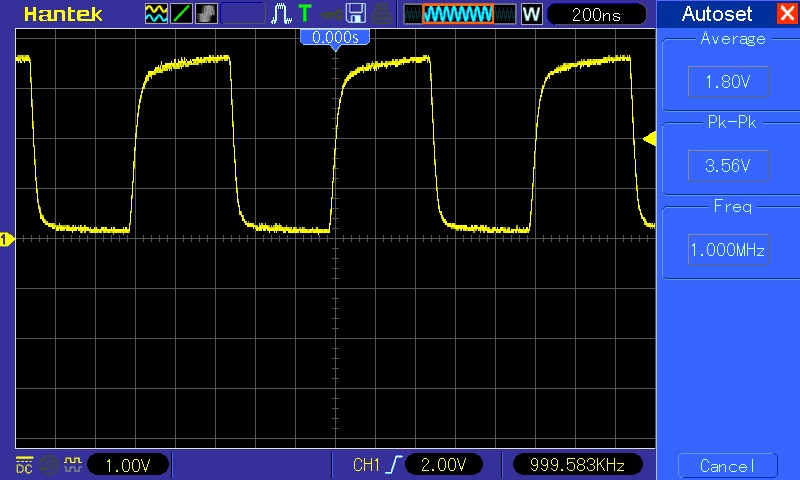This screenshot has width=800, height=480.
Task: Open the 1.00V vertical scale setting
Action: (x=129, y=465)
